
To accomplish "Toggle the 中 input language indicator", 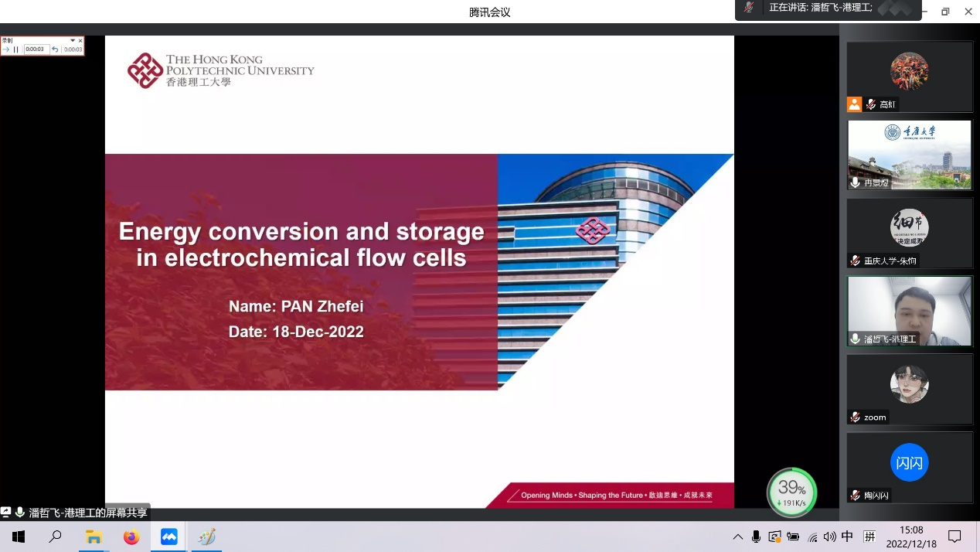I will [847, 537].
